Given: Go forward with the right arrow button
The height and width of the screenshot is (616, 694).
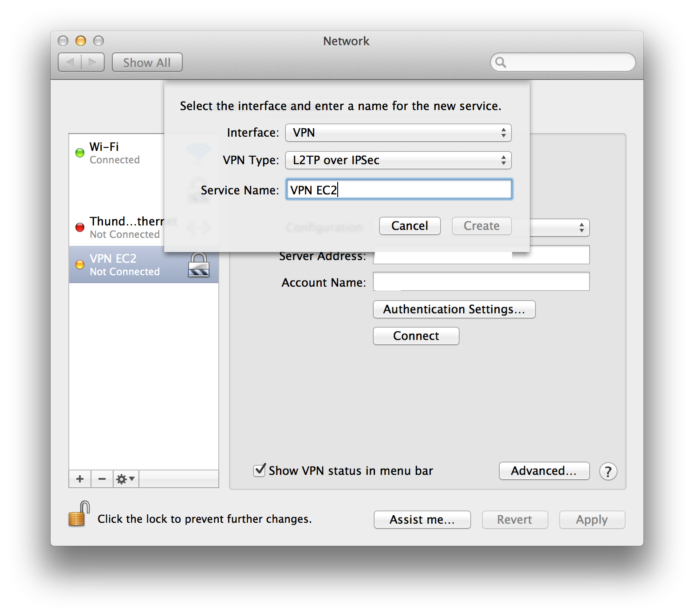Looking at the screenshot, I should [93, 62].
